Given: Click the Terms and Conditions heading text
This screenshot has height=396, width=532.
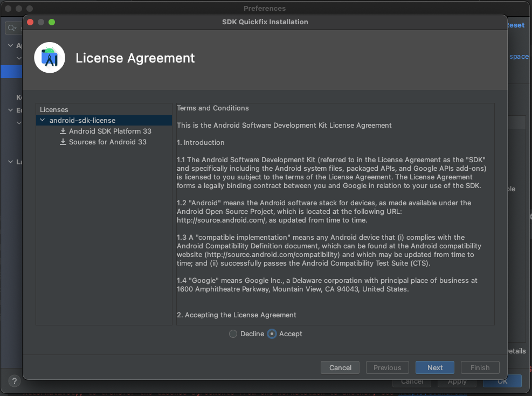Looking at the screenshot, I should (213, 108).
